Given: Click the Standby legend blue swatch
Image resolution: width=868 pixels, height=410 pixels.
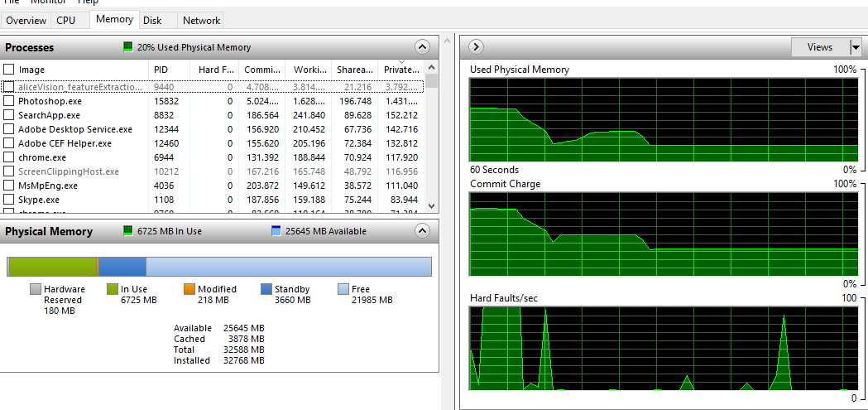Looking at the screenshot, I should (266, 289).
